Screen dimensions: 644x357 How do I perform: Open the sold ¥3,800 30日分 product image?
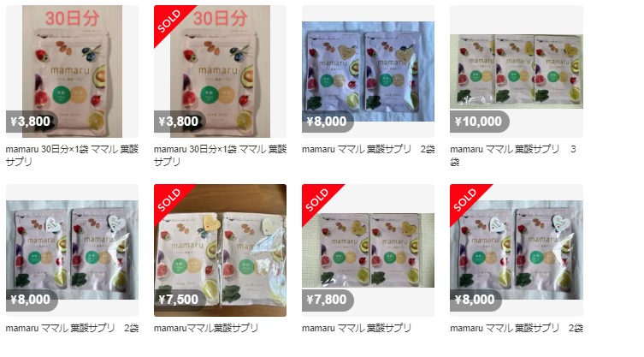tap(220, 71)
